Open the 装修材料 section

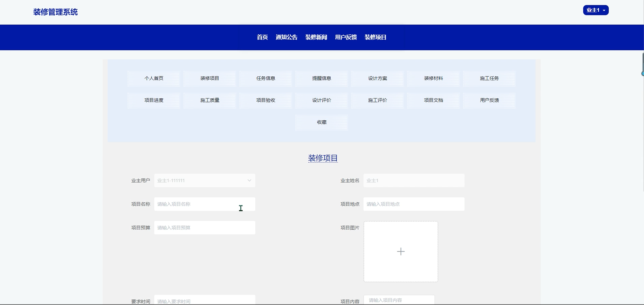pyautogui.click(x=433, y=78)
